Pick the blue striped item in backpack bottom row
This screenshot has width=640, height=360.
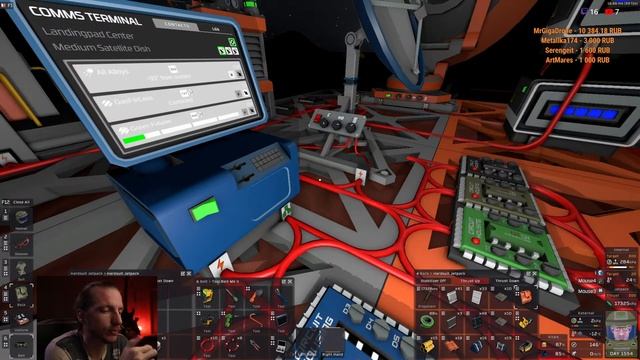pyautogui.click(x=476, y=347)
